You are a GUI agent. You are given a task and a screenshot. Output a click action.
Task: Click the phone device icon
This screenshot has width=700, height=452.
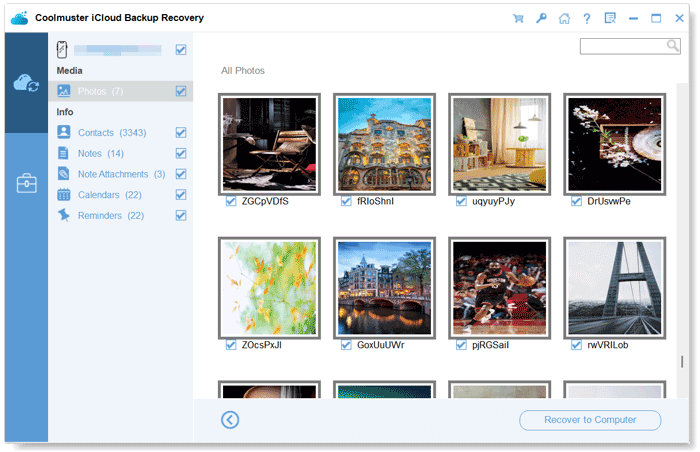click(x=62, y=50)
